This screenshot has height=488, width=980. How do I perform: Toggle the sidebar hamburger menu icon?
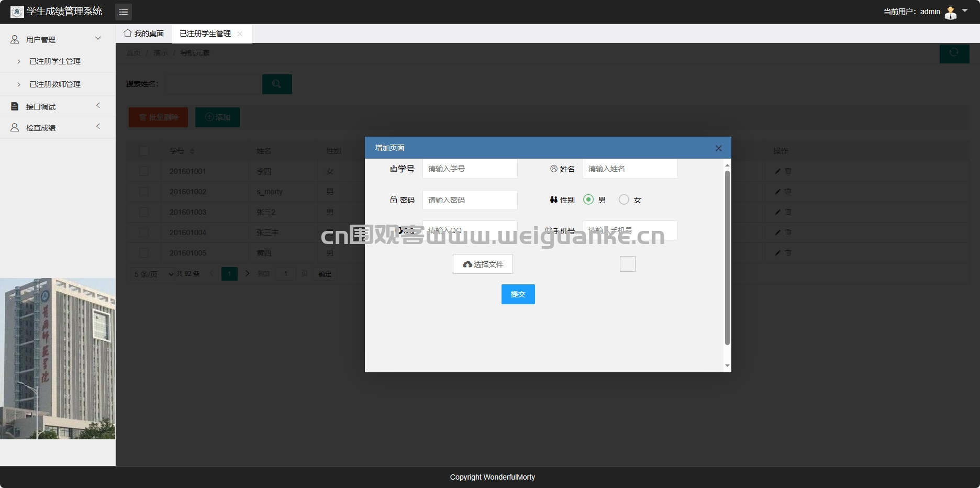click(x=124, y=12)
